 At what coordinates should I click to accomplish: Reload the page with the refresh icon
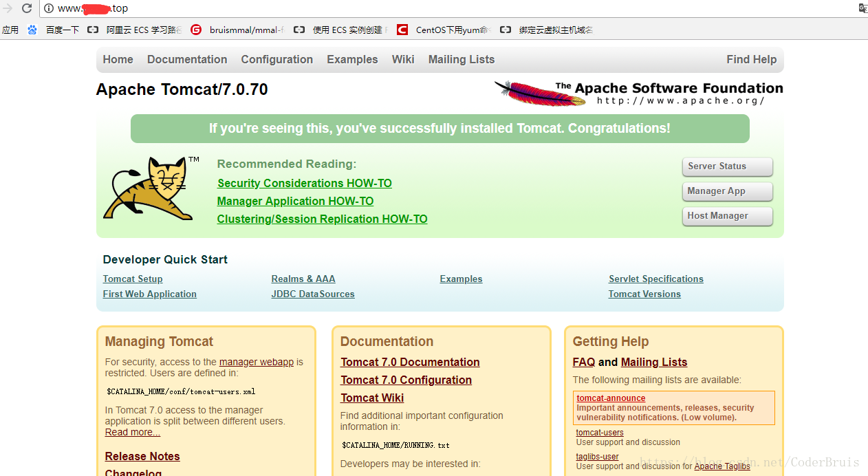(27, 8)
